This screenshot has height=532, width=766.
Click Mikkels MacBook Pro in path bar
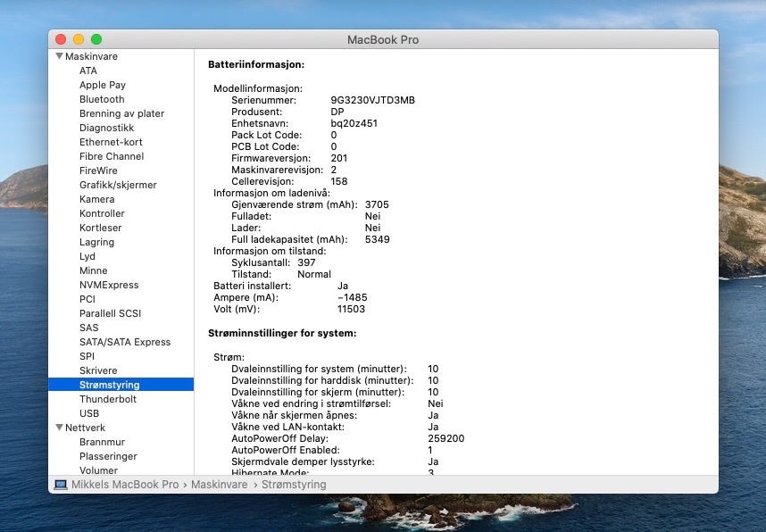[125, 485]
